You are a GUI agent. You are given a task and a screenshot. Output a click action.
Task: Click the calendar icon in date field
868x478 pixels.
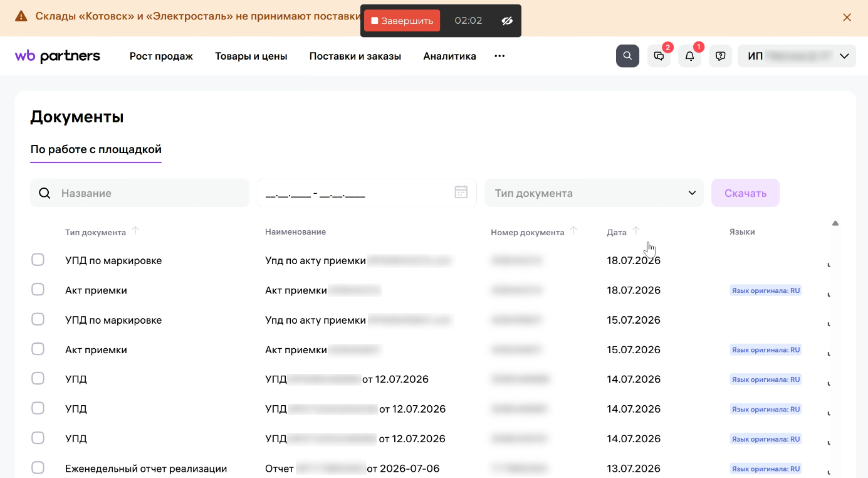(461, 192)
